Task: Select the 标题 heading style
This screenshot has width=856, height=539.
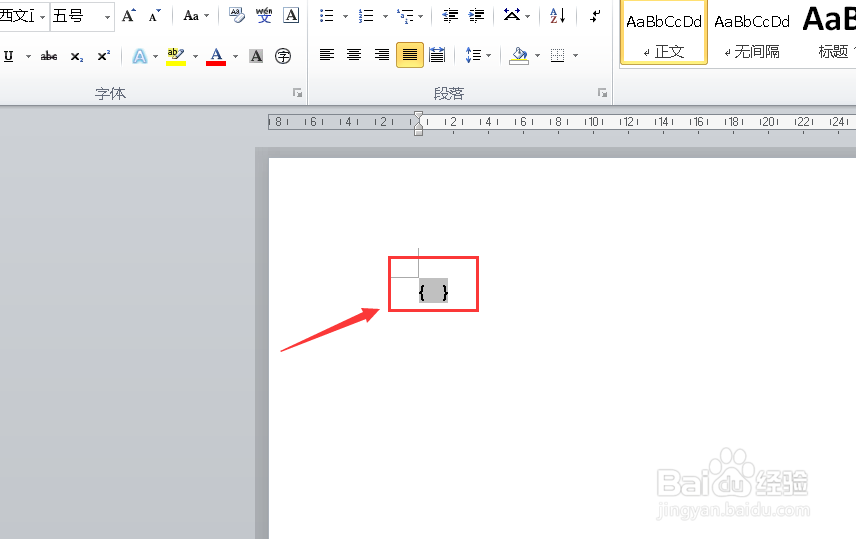Action: point(829,36)
